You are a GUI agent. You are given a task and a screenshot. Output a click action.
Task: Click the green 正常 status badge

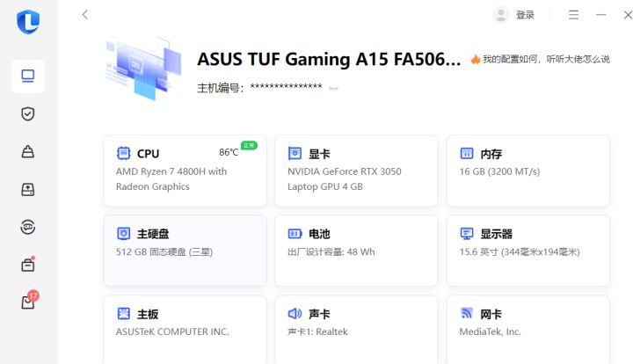tap(249, 145)
